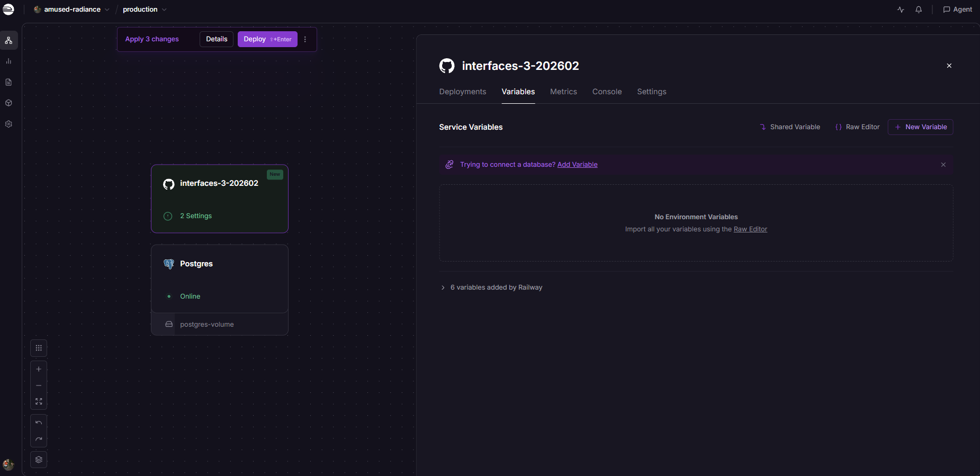980x476 pixels.
Task: Click the Add Variable link
Action: click(578, 165)
